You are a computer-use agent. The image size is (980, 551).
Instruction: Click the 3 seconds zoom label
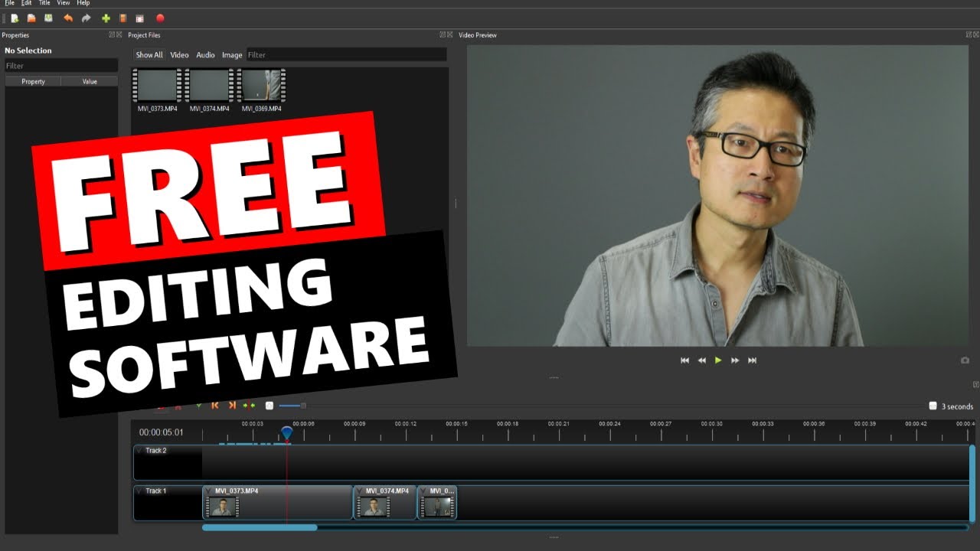click(957, 406)
